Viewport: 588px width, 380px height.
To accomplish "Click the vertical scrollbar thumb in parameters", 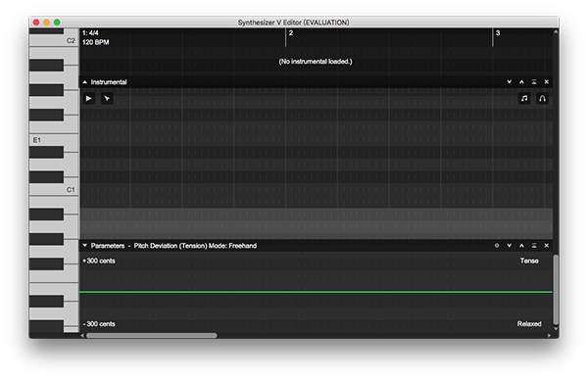I will 556,289.
